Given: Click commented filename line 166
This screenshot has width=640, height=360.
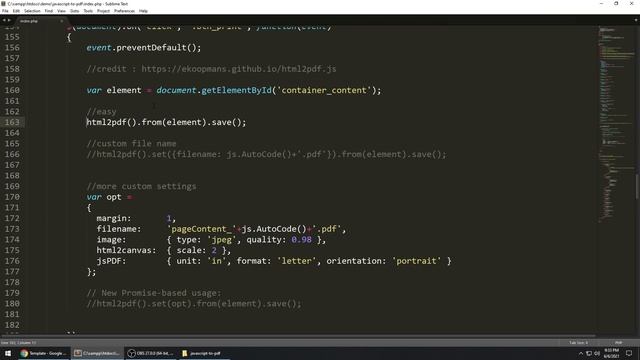Looking at the screenshot, I should (x=267, y=154).
